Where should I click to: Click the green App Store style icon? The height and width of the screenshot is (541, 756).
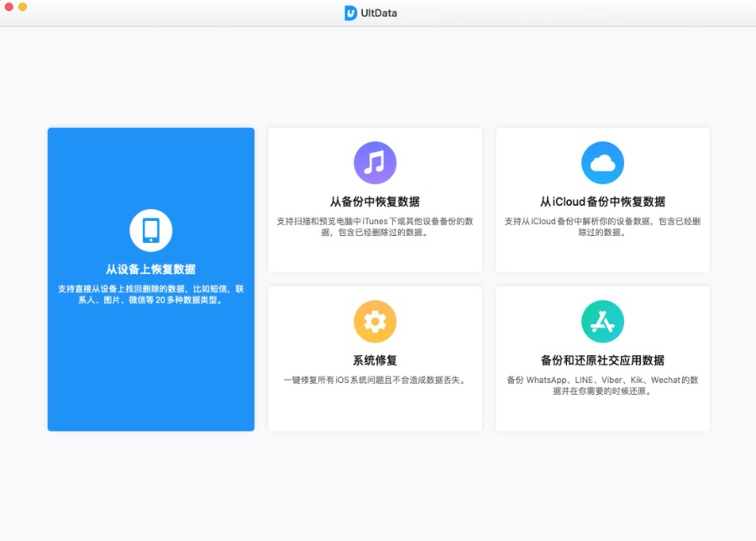coord(602,322)
